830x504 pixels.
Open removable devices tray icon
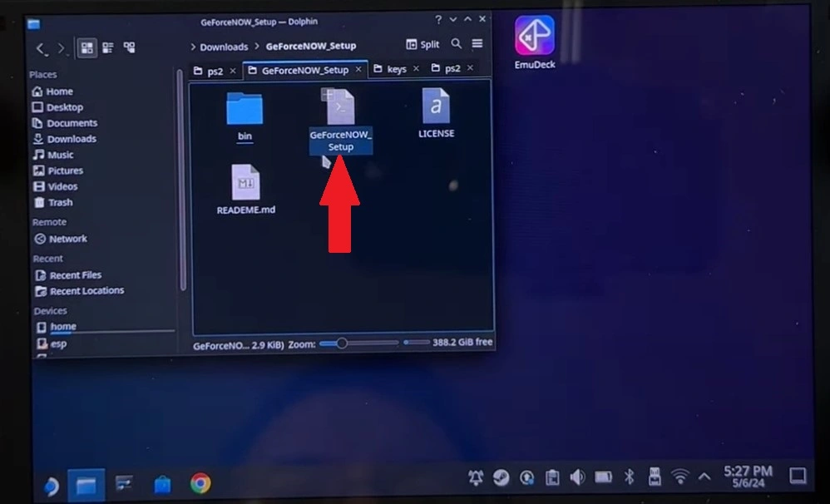click(x=655, y=477)
